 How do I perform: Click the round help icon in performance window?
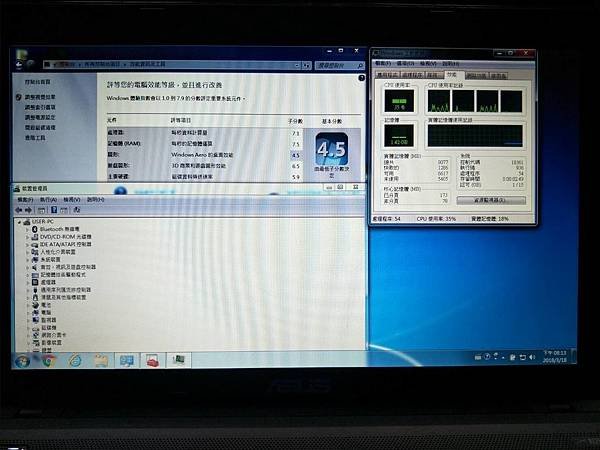point(361,78)
